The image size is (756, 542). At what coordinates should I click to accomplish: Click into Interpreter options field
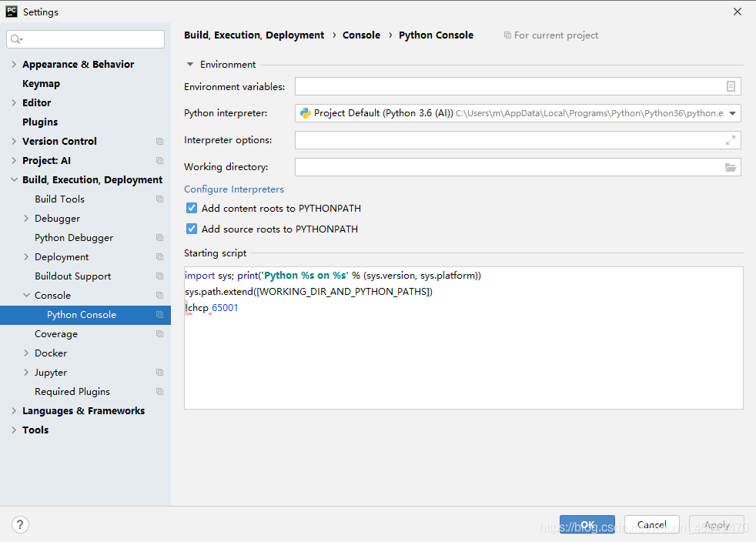(x=518, y=140)
